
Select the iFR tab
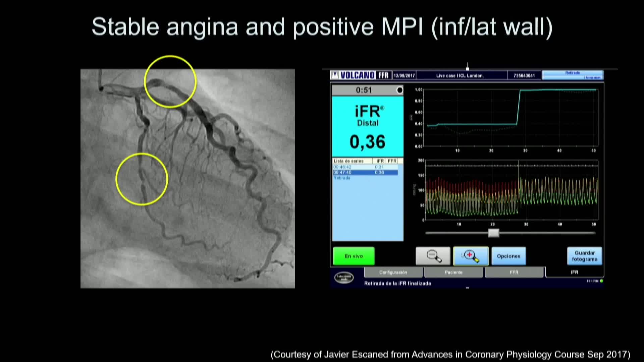tap(574, 272)
